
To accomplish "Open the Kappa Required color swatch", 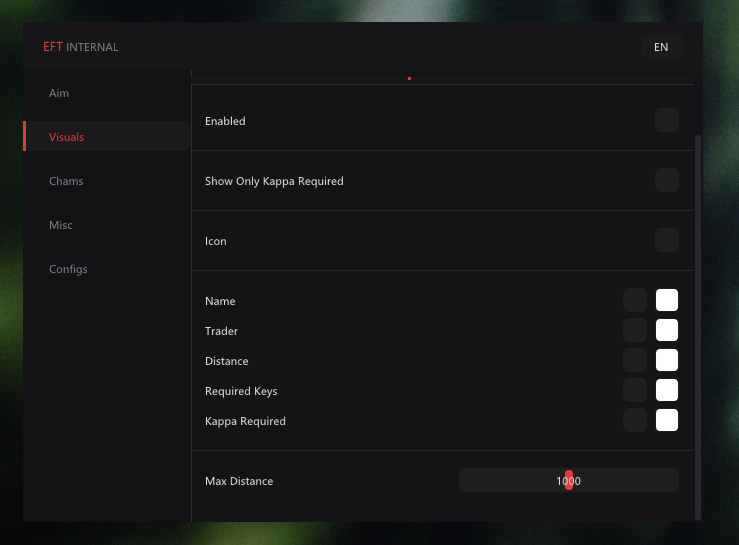I will click(666, 420).
